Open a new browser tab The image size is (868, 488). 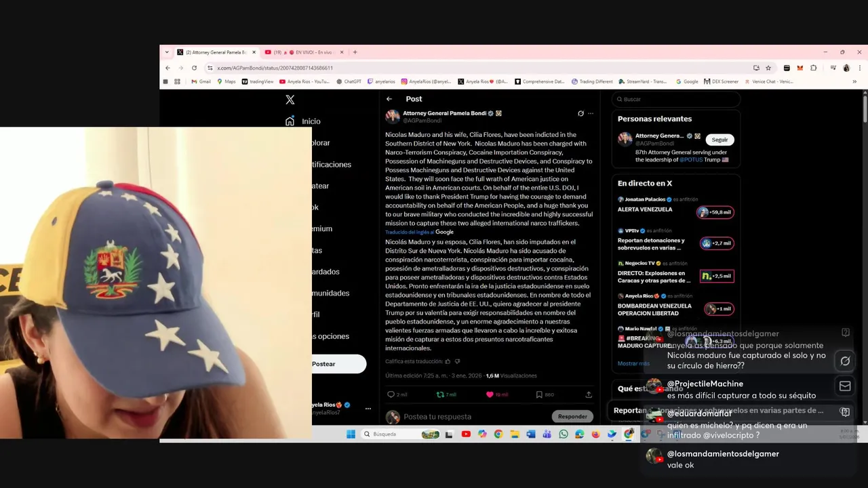click(355, 52)
